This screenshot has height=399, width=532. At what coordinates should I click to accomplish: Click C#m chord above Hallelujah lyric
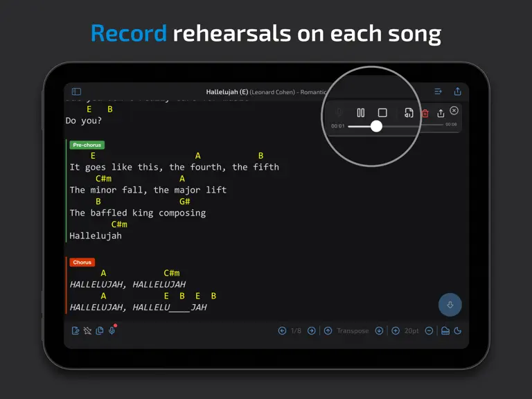[x=119, y=224]
